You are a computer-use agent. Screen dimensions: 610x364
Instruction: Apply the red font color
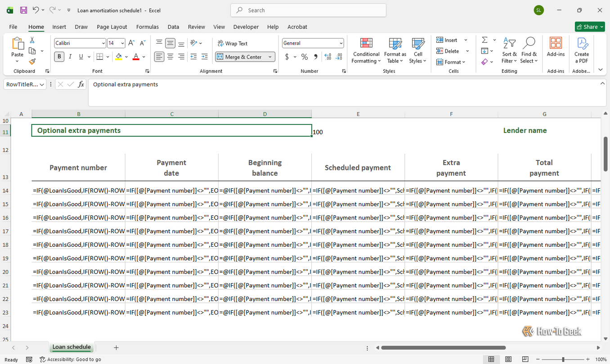pyautogui.click(x=136, y=57)
